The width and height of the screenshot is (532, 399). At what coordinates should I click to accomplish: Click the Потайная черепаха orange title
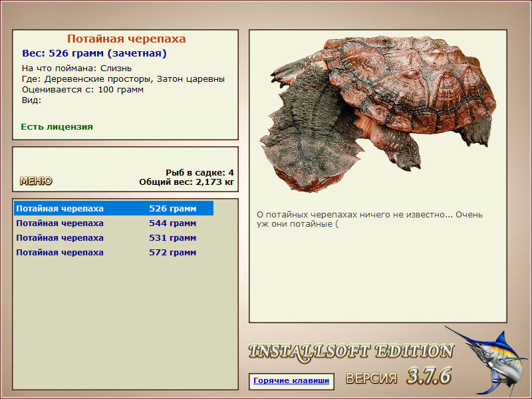coord(126,39)
